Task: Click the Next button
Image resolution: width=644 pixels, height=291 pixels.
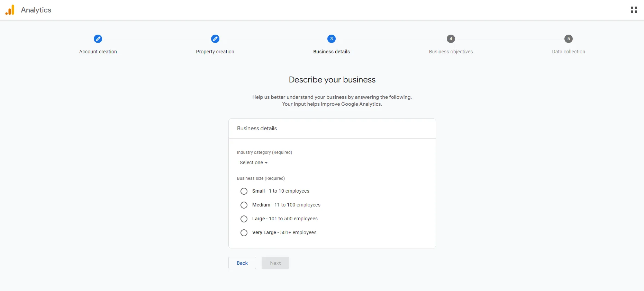Action: pos(275,263)
